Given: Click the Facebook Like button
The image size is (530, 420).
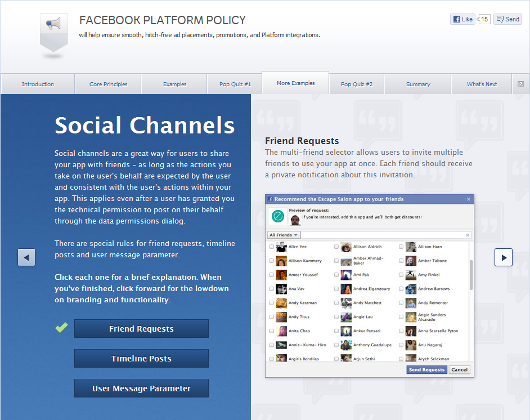Looking at the screenshot, I should (x=462, y=19).
